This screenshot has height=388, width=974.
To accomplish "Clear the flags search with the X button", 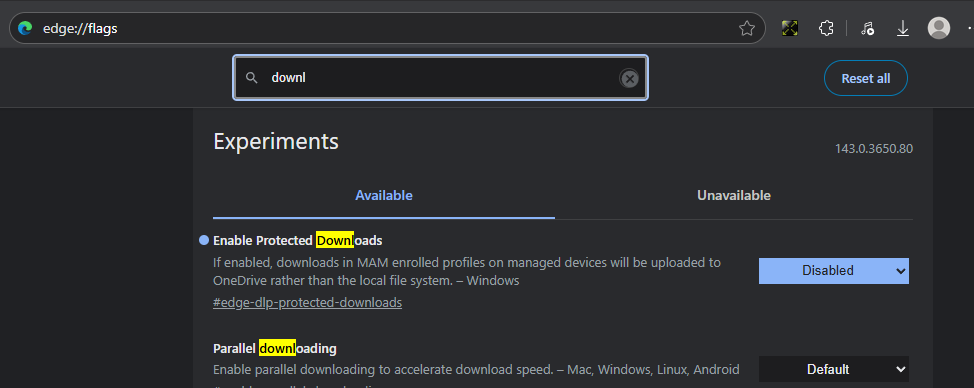I will pos(629,78).
